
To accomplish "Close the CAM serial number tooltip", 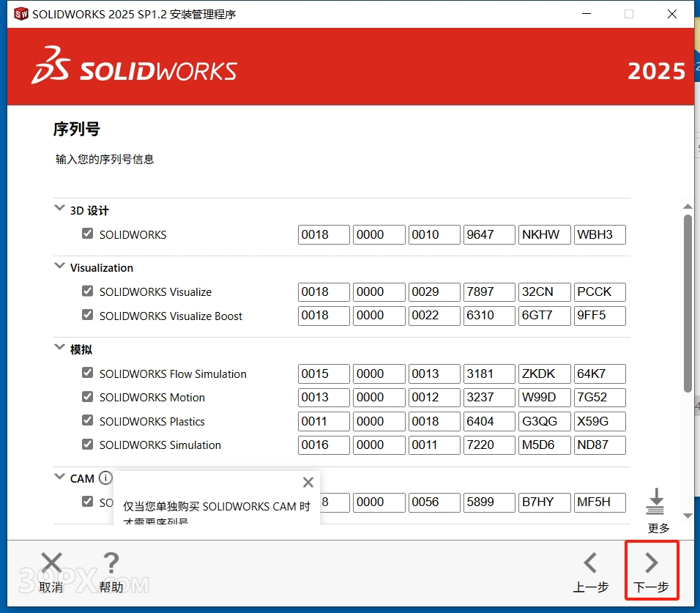I will (x=308, y=482).
